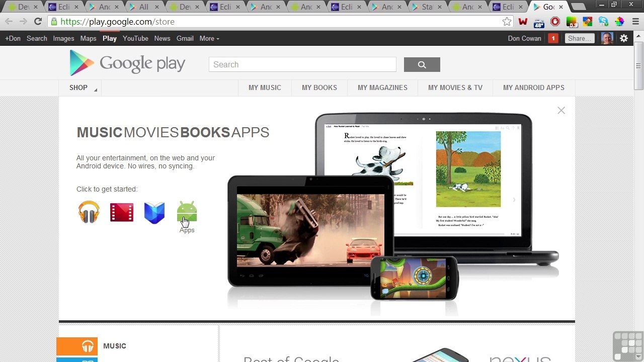The width and height of the screenshot is (644, 362).
Task: Focus the Google Play search field
Action: [302, 64]
